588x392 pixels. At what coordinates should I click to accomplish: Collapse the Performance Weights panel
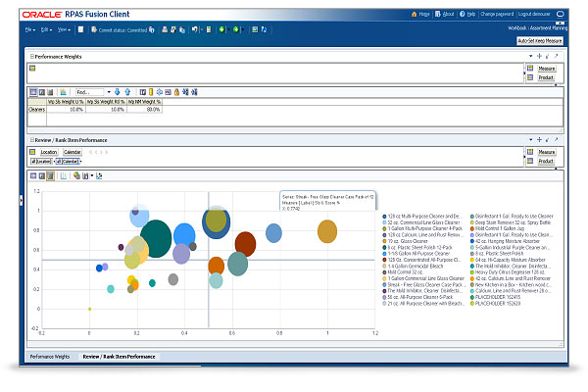point(32,56)
